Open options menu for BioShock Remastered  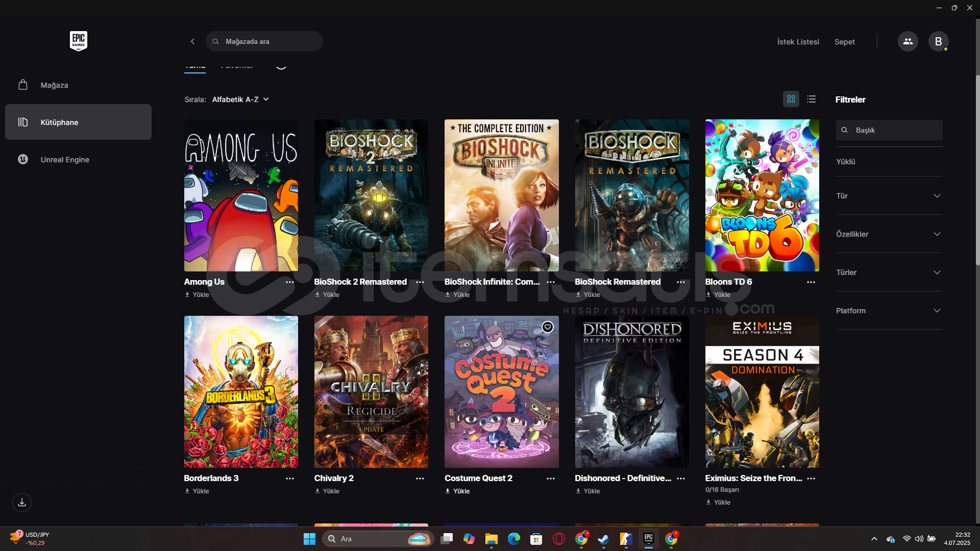click(x=681, y=282)
